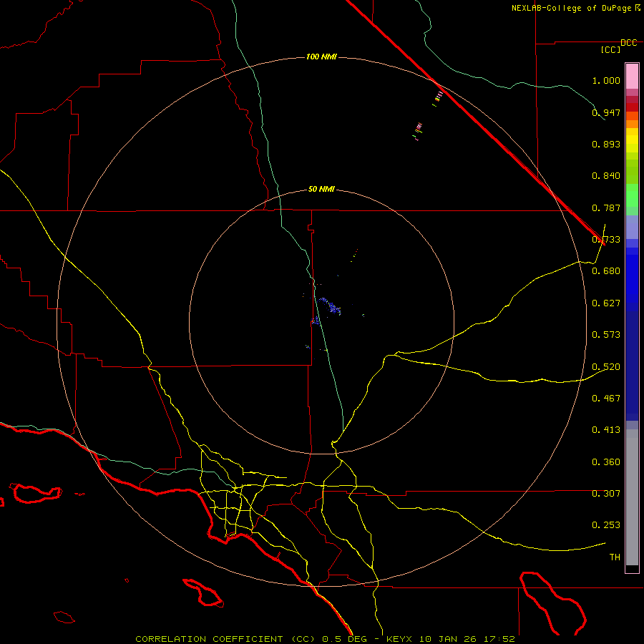Image resolution: width=644 pixels, height=644 pixels.
Task: Click the [CC] color bar header
Action: [x=610, y=49]
